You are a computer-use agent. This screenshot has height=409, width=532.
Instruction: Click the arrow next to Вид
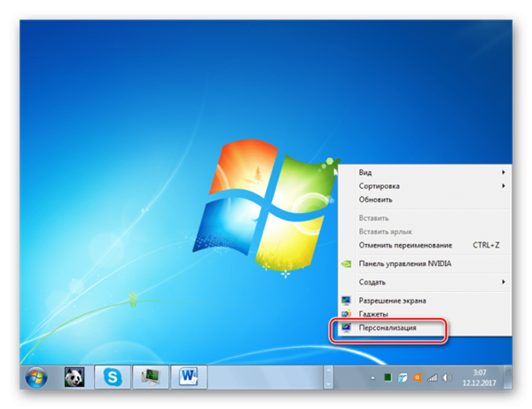click(504, 172)
